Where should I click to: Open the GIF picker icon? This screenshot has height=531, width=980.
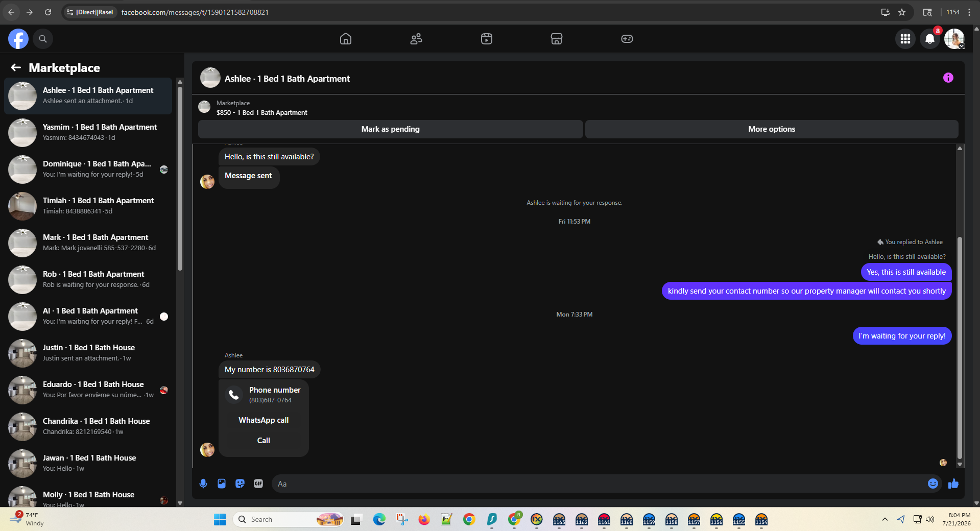point(258,484)
